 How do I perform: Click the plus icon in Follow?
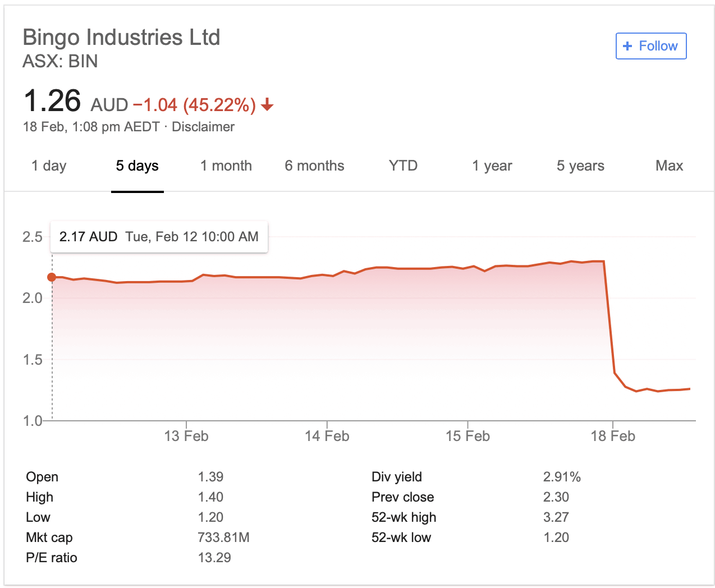(627, 46)
